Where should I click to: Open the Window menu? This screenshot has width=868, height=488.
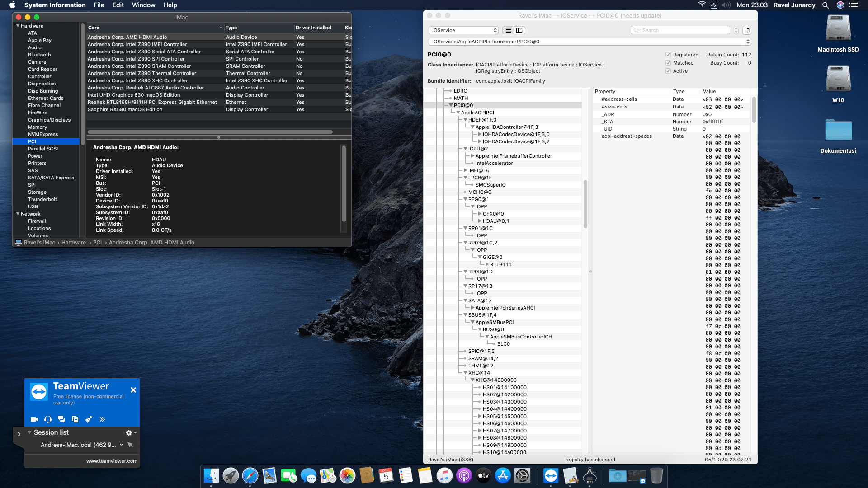144,5
